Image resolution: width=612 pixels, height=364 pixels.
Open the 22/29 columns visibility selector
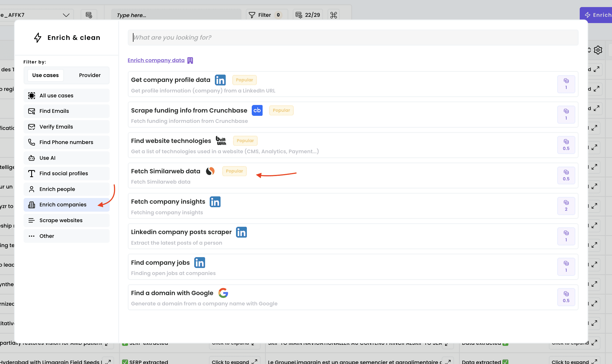click(x=308, y=15)
